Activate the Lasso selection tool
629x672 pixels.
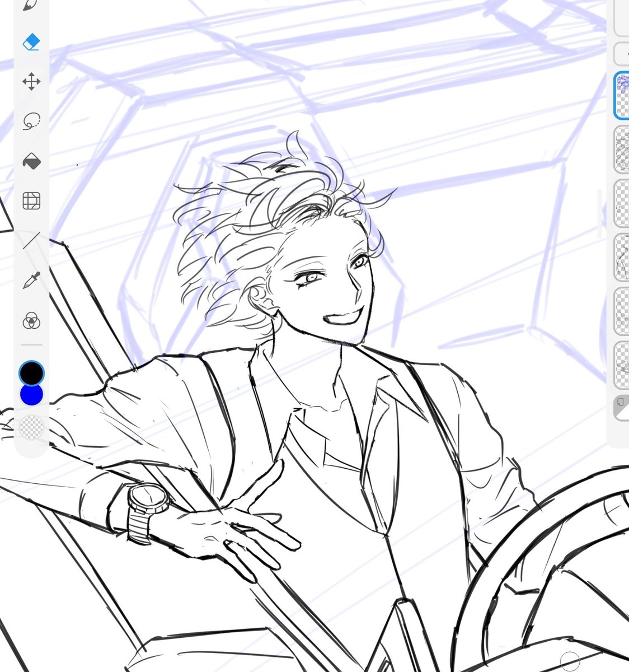click(31, 122)
